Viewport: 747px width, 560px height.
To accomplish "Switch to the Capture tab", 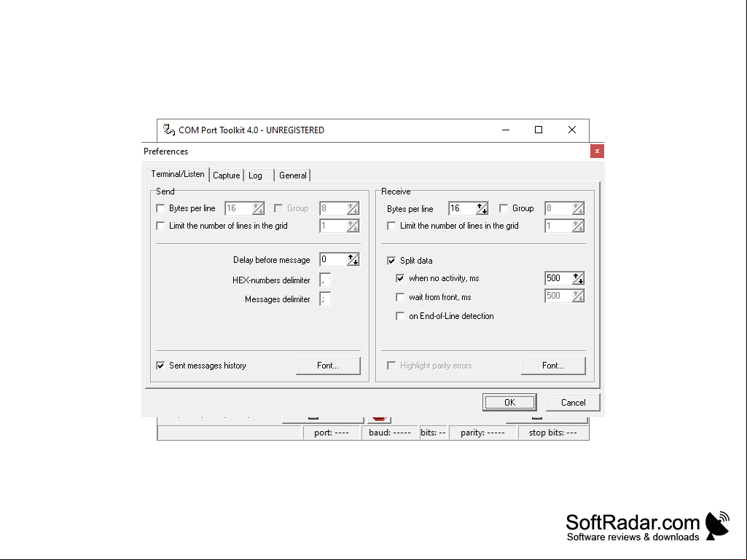I will (227, 176).
